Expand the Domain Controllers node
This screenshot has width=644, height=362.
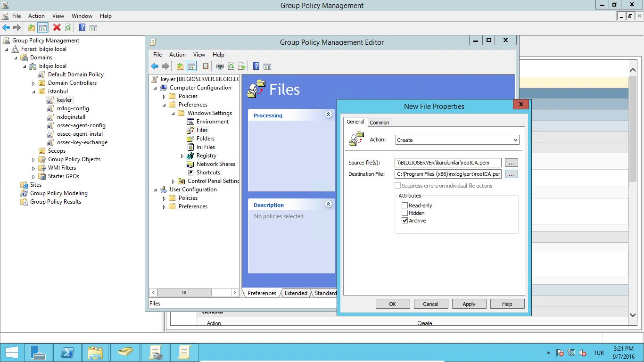(x=33, y=83)
